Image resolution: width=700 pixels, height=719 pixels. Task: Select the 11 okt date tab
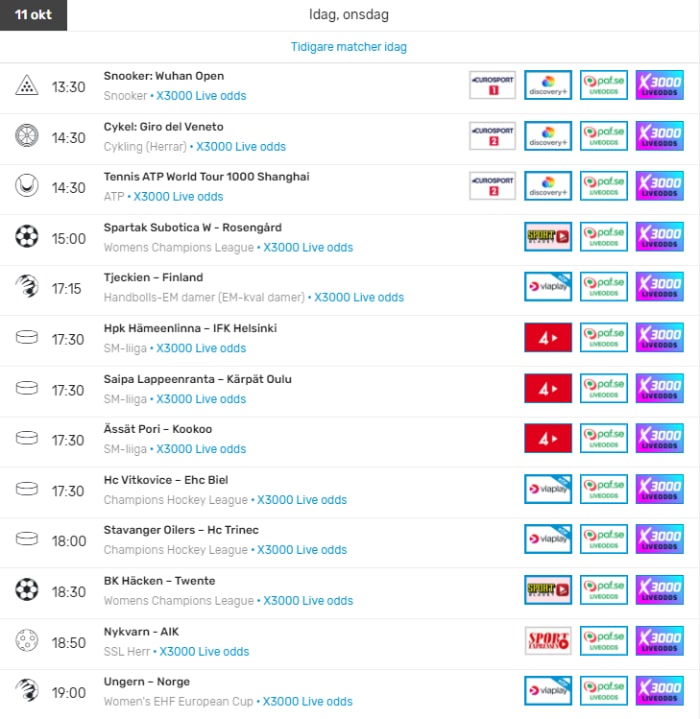point(33,15)
